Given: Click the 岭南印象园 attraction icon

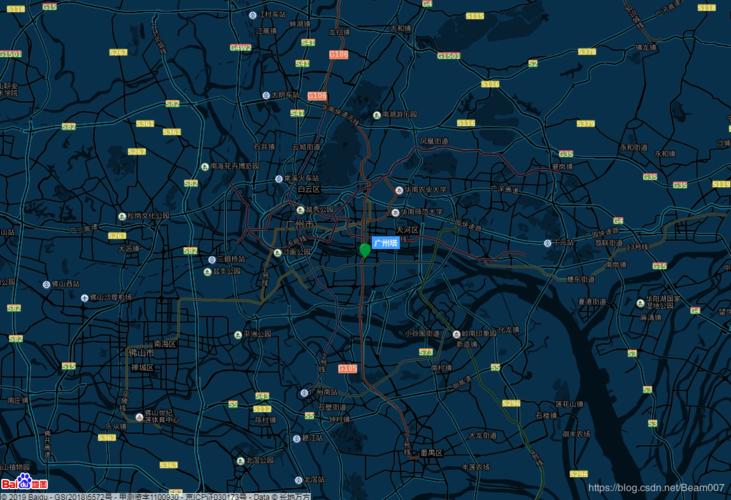Looking at the screenshot, I should tap(456, 334).
